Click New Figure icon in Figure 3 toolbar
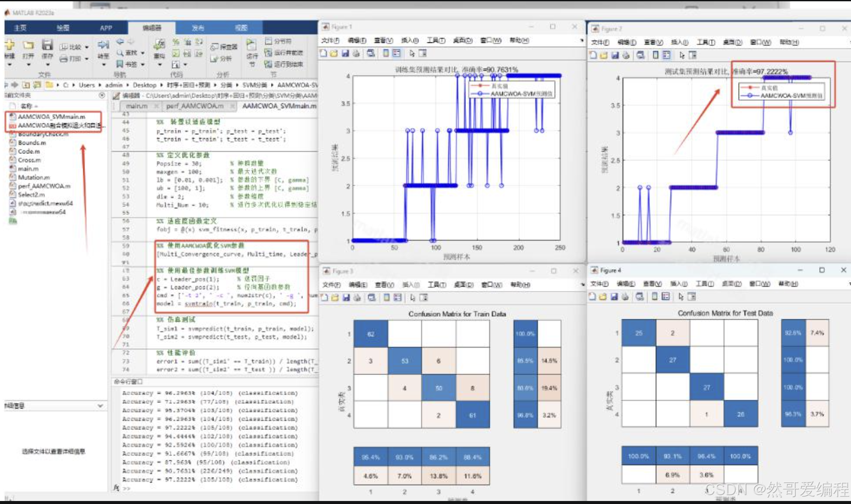Viewport: 851px width, 504px height. 325,298
